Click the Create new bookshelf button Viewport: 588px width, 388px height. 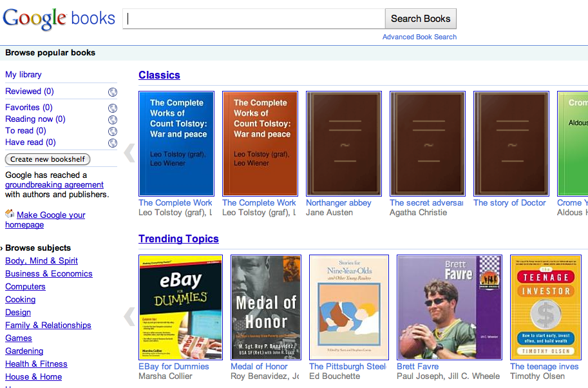pyautogui.click(x=48, y=159)
